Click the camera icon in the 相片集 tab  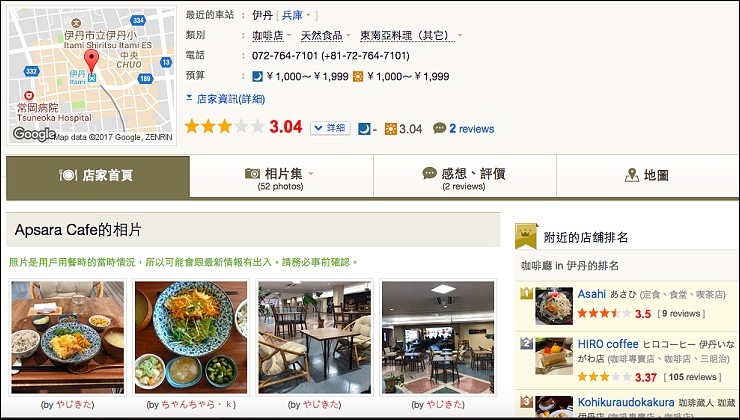[252, 174]
